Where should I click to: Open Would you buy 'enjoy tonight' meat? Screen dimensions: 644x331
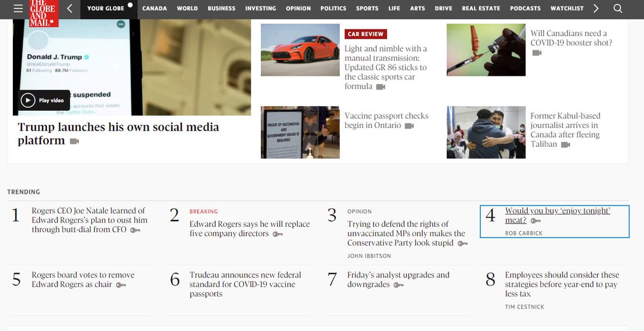click(558, 215)
